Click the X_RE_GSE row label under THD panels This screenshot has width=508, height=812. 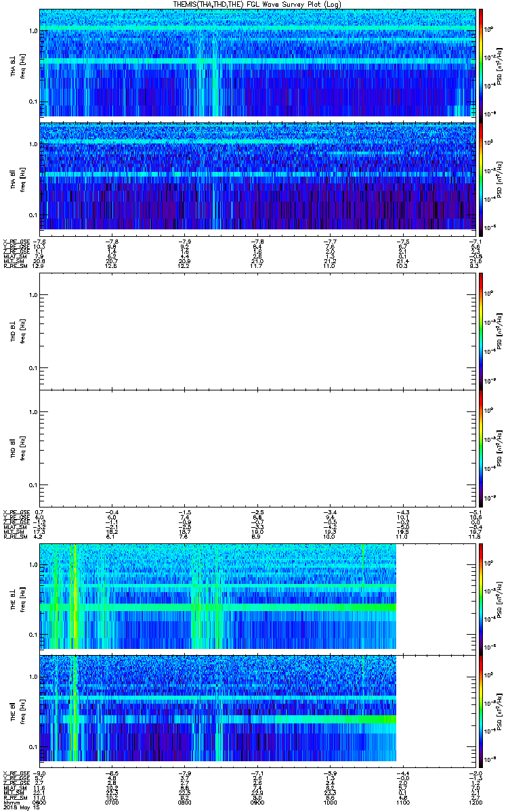(x=16, y=512)
